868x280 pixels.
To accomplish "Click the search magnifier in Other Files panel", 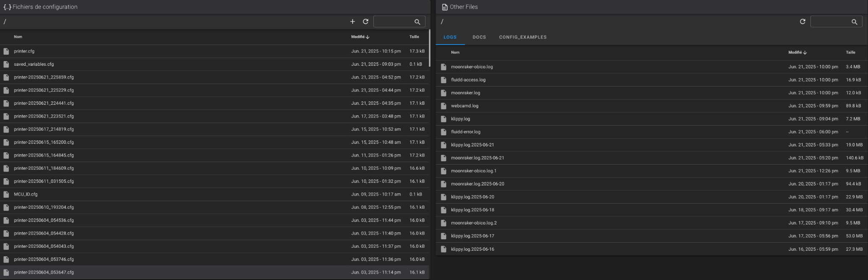I will click(854, 22).
